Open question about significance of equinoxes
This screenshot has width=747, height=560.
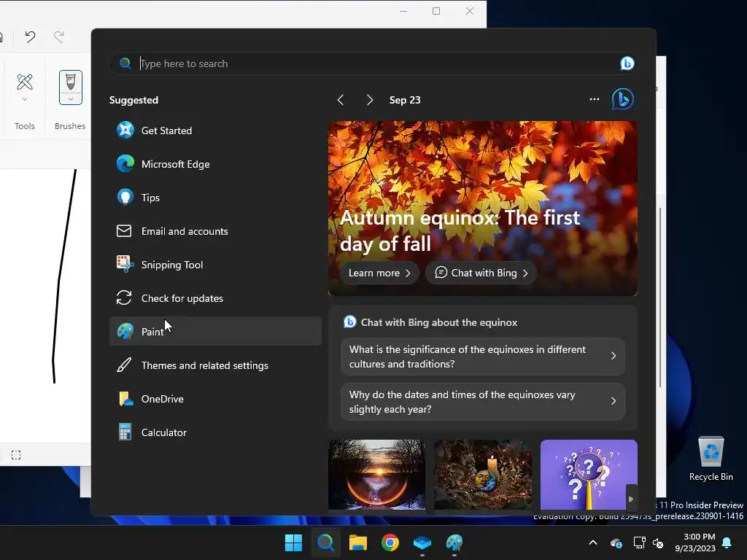[483, 357]
